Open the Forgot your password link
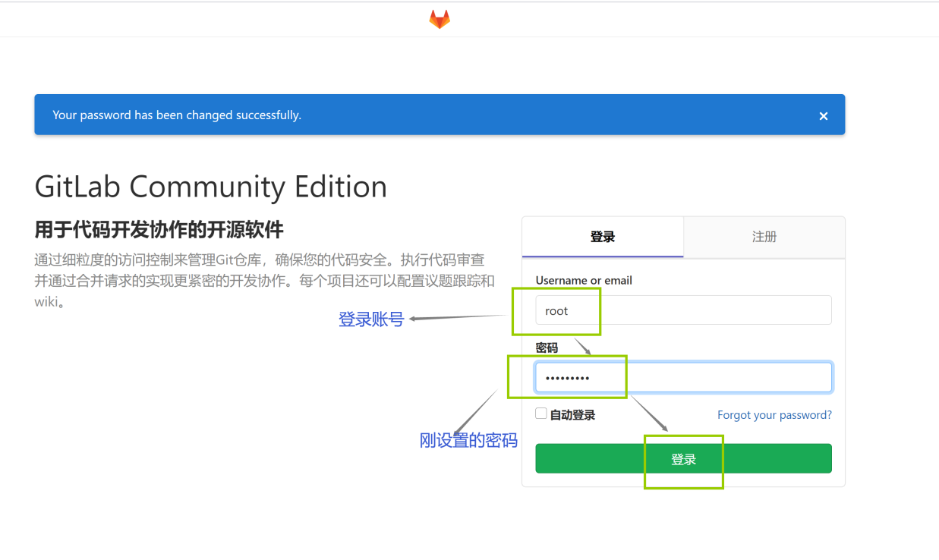939x560 pixels. point(774,415)
